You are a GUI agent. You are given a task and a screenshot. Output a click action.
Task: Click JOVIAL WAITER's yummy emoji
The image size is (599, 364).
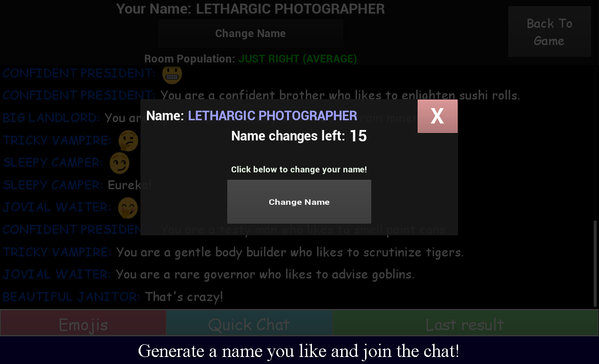tap(128, 208)
